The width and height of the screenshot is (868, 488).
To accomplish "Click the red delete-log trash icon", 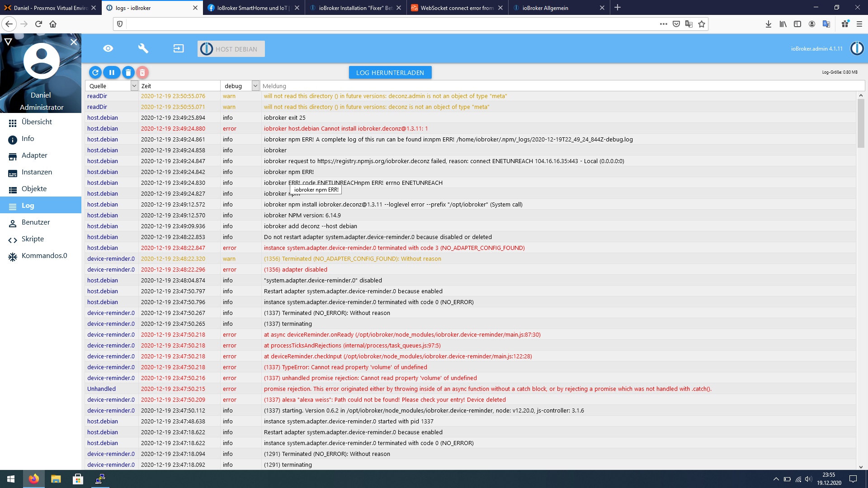I will [142, 72].
